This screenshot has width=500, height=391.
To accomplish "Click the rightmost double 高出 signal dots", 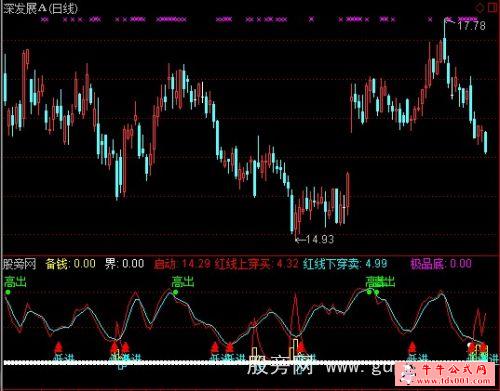I will click(x=373, y=292).
